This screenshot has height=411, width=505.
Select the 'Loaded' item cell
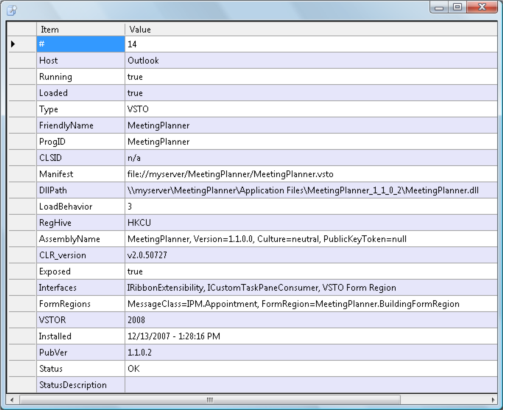coord(81,93)
